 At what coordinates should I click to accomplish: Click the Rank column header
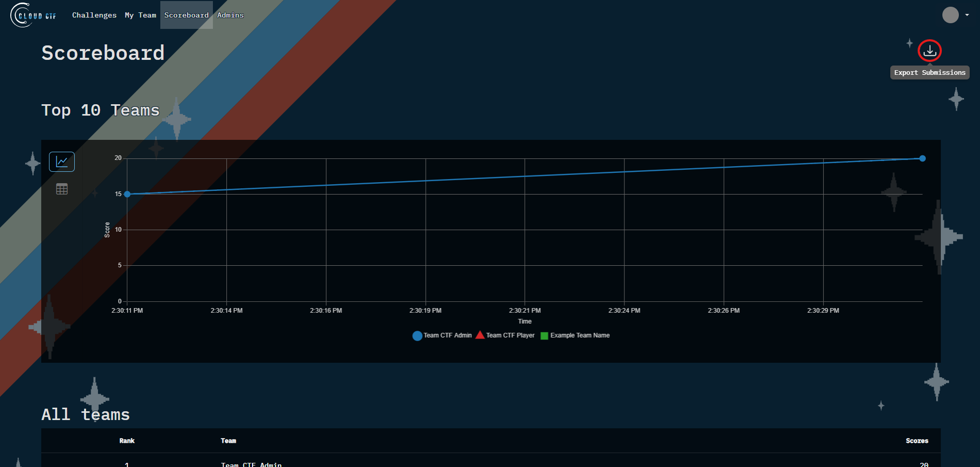[x=127, y=441]
